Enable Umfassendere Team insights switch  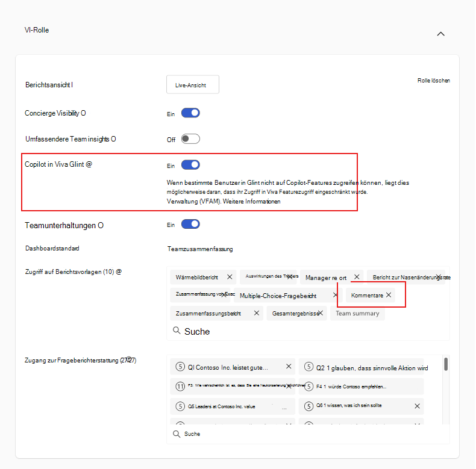pyautogui.click(x=190, y=139)
